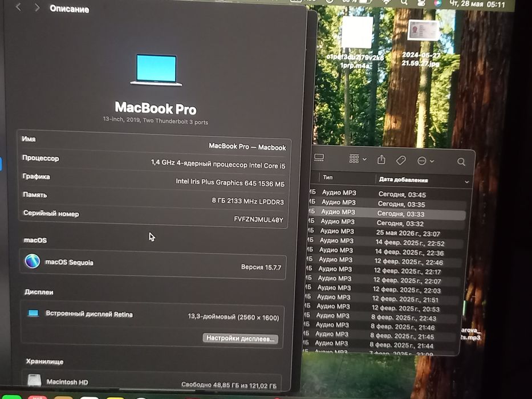This screenshot has width=532, height=399.
Task: Select the Finder row 12 февр. 2025 г., 22:03
Action: click(x=383, y=289)
